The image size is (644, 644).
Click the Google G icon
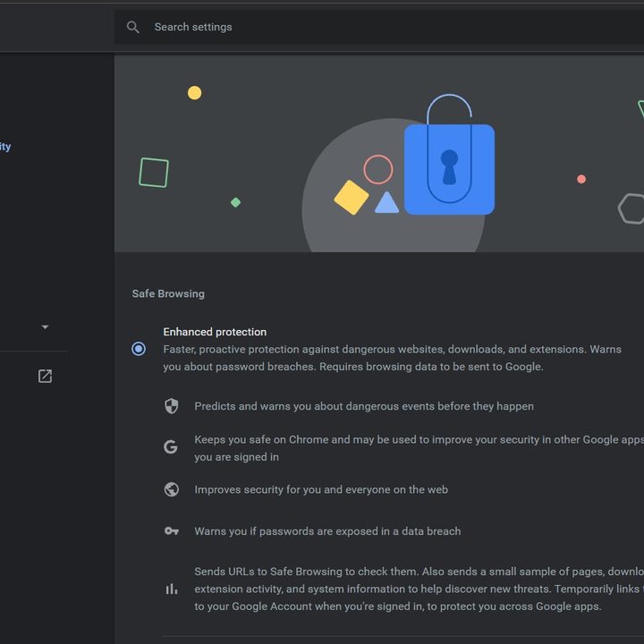click(x=171, y=447)
